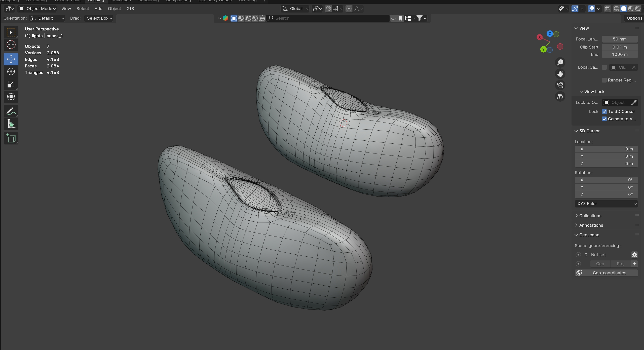This screenshot has height=350, width=644.
Task: Click the zoom magnifier viewport button
Action: [x=560, y=62]
